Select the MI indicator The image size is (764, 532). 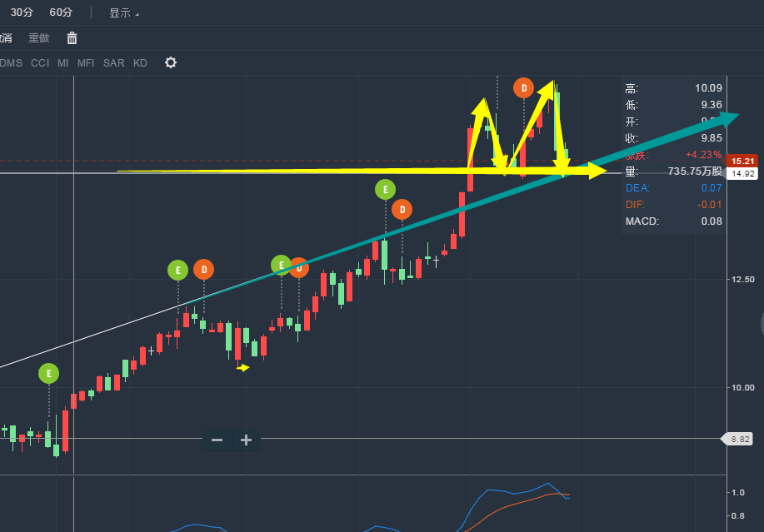tap(62, 62)
